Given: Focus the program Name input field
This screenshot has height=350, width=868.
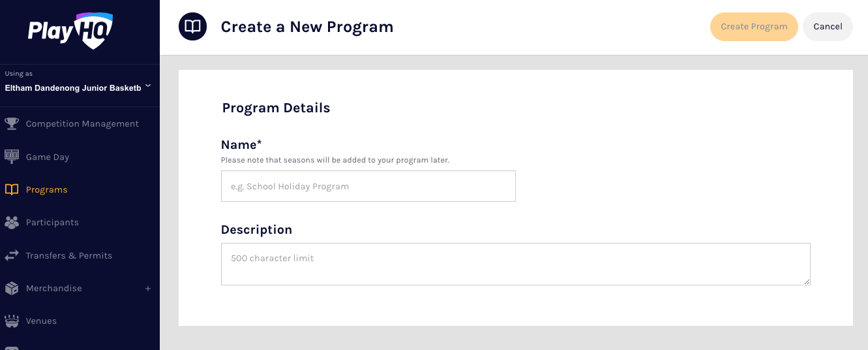Looking at the screenshot, I should point(368,186).
